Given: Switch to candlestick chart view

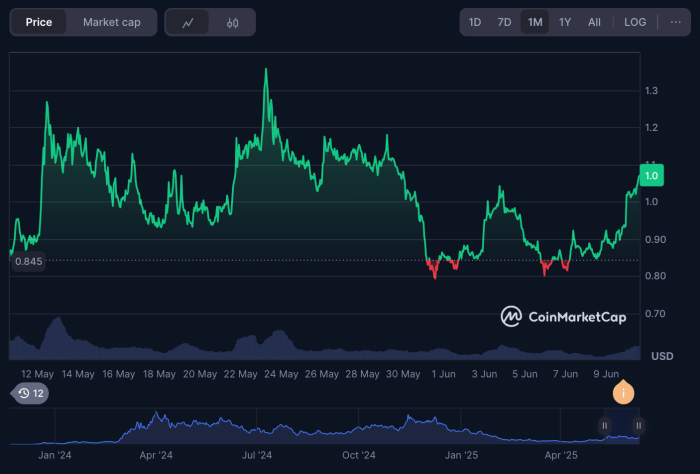Looking at the screenshot, I should point(232,22).
